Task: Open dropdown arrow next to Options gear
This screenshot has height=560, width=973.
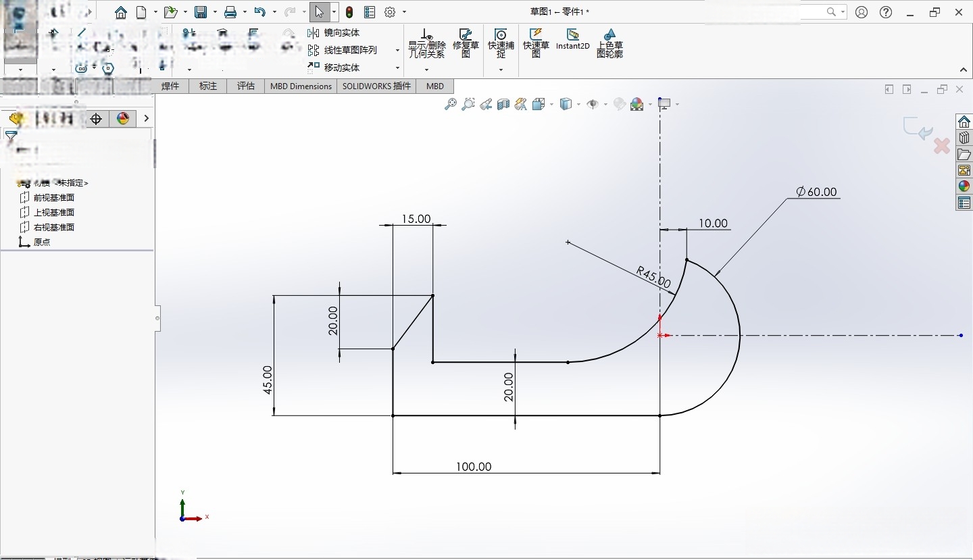Action: 404,12
